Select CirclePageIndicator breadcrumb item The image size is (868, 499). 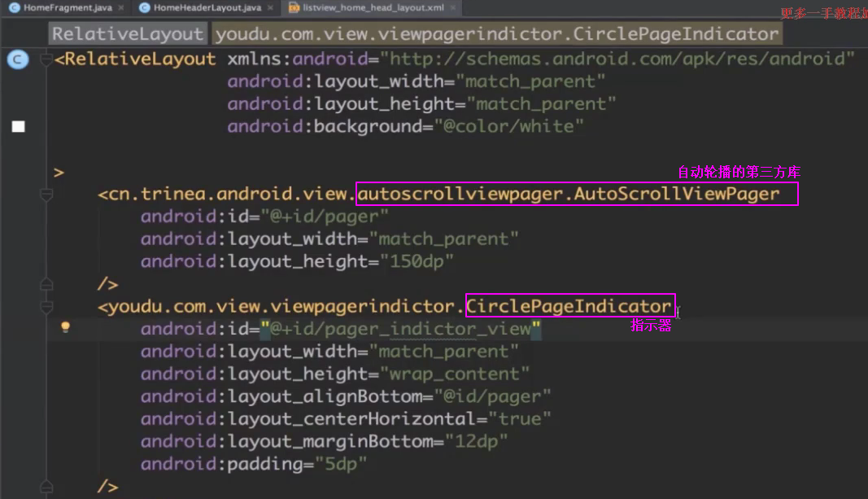(x=496, y=34)
